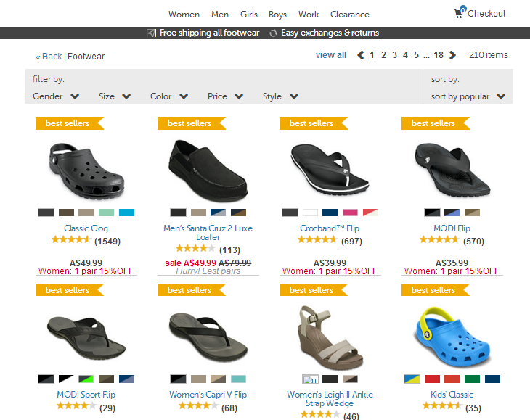Open the sort by popular dropdown
Viewport: 530px width, 420px height.
(x=468, y=96)
